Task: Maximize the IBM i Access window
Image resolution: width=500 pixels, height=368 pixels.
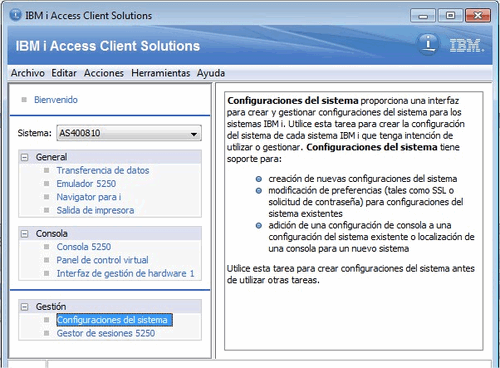Action: tap(450, 16)
